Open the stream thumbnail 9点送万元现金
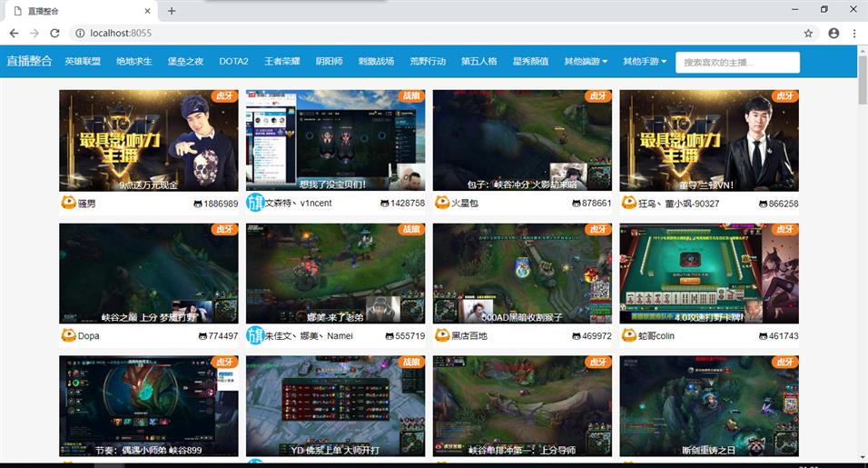Image resolution: width=868 pixels, height=468 pixels. (x=148, y=141)
